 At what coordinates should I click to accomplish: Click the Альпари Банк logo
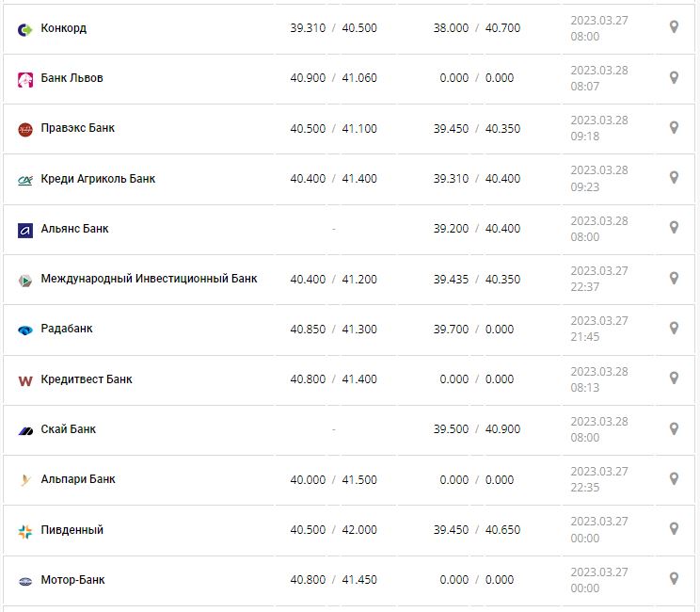(25, 480)
